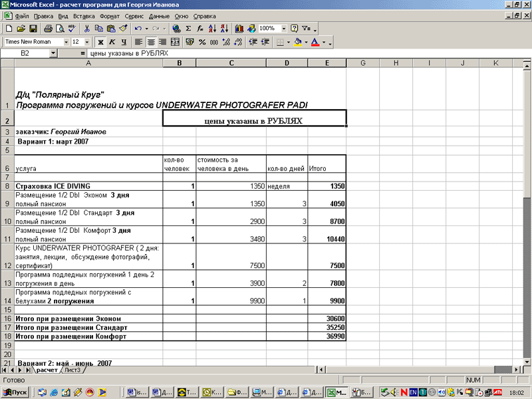Open the Вставка menu

84,16
